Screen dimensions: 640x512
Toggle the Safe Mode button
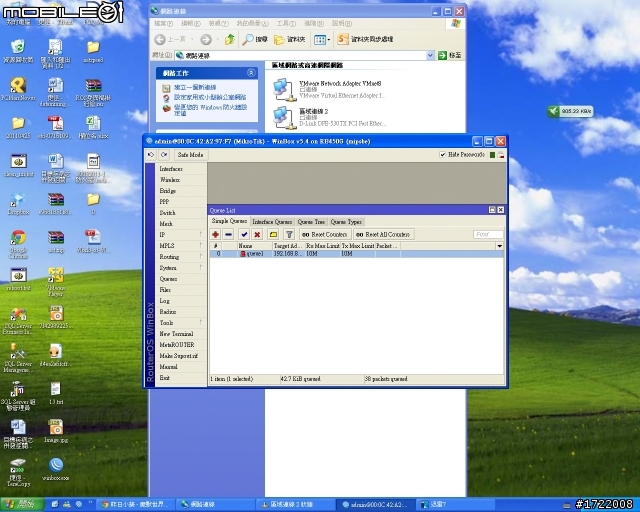(190, 155)
